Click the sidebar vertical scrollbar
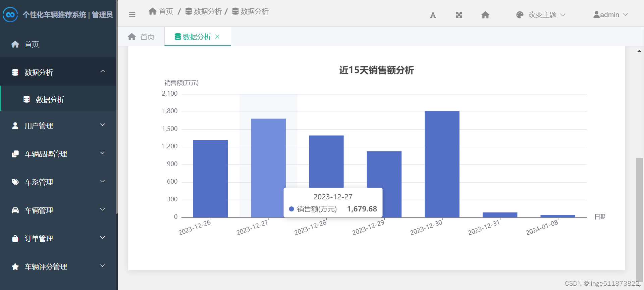Image resolution: width=644 pixels, height=290 pixels. pyautogui.click(x=117, y=107)
